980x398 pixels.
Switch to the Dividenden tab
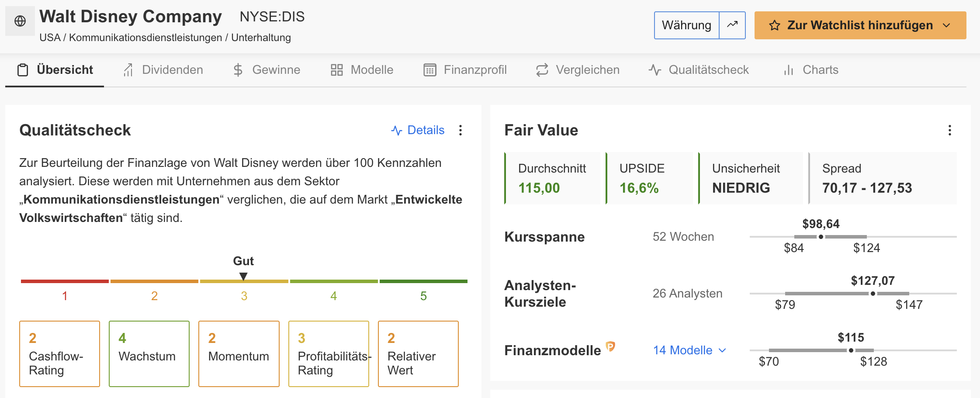coord(163,70)
